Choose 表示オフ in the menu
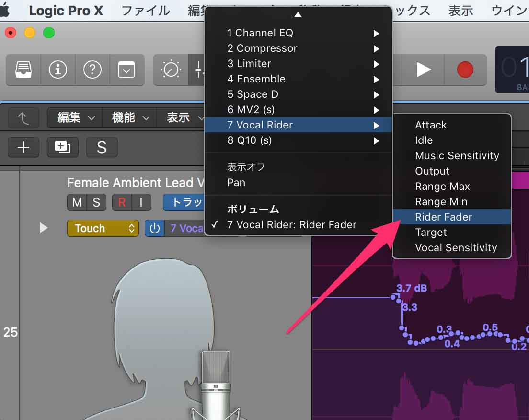This screenshot has height=420, width=529. 298,167
